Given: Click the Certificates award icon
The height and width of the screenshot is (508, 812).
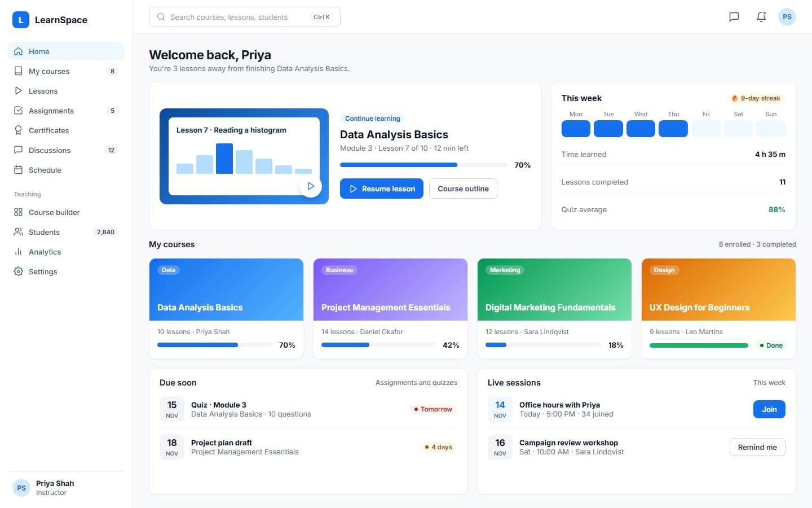Looking at the screenshot, I should (x=19, y=130).
